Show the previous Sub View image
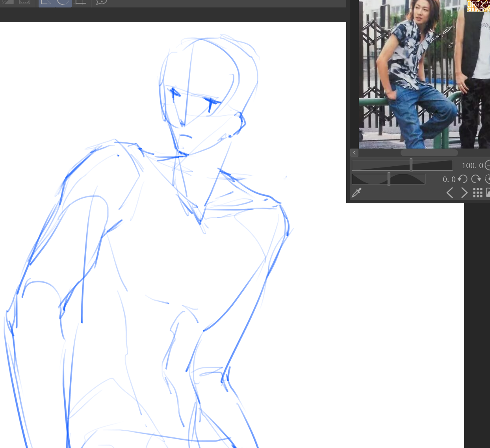Image resolution: width=490 pixels, height=448 pixels. 450,193
